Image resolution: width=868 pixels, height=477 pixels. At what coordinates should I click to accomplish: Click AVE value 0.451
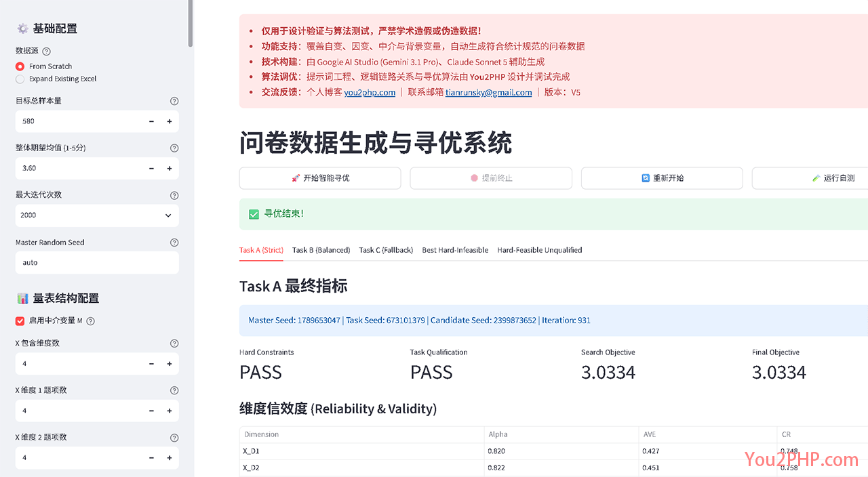pos(708,468)
